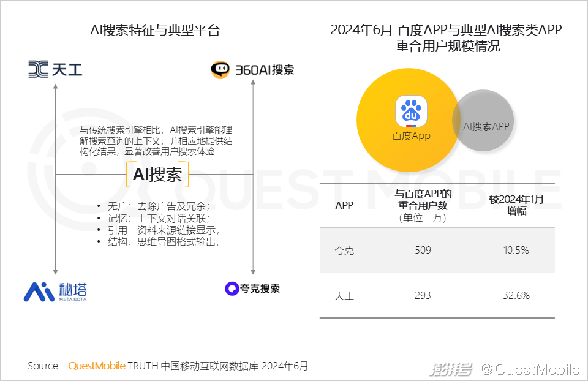
Task: Select the 天工 row name cell
Action: (x=344, y=295)
